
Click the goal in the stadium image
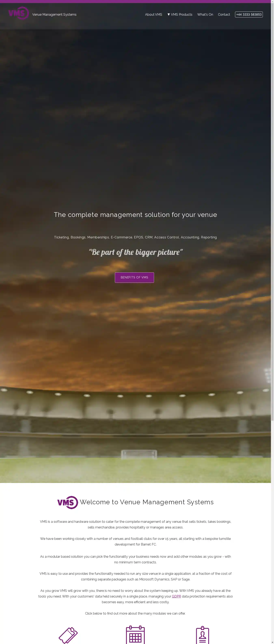point(139,455)
